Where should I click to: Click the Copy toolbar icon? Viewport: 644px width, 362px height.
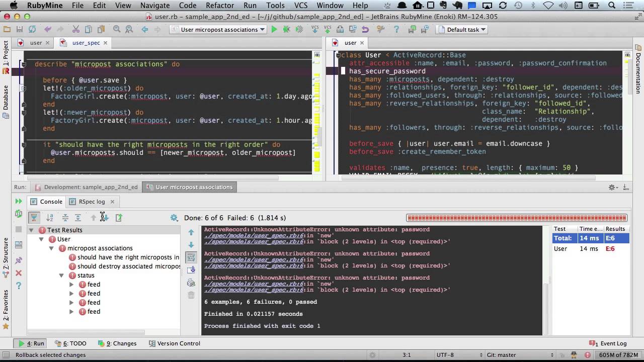click(89, 30)
